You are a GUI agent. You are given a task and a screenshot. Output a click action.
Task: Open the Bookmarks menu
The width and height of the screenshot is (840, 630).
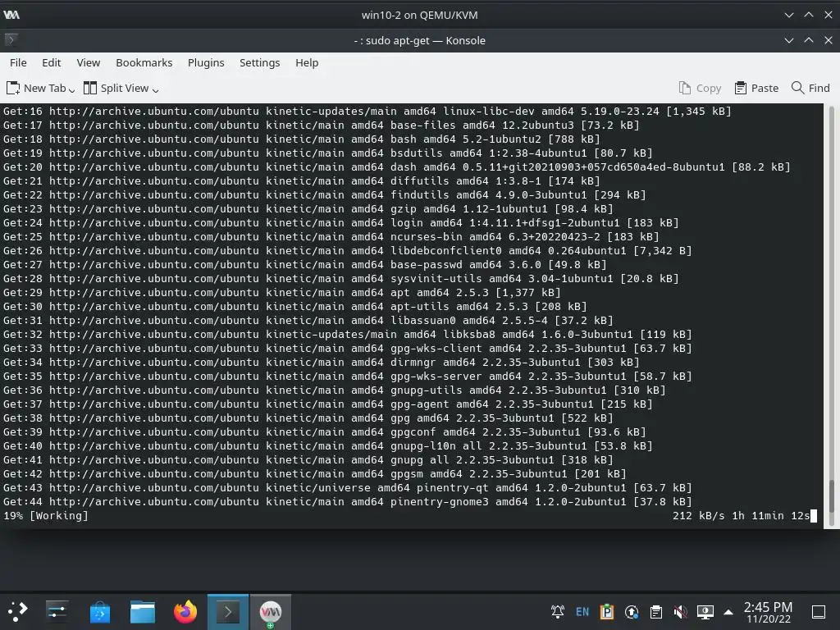pyautogui.click(x=144, y=62)
